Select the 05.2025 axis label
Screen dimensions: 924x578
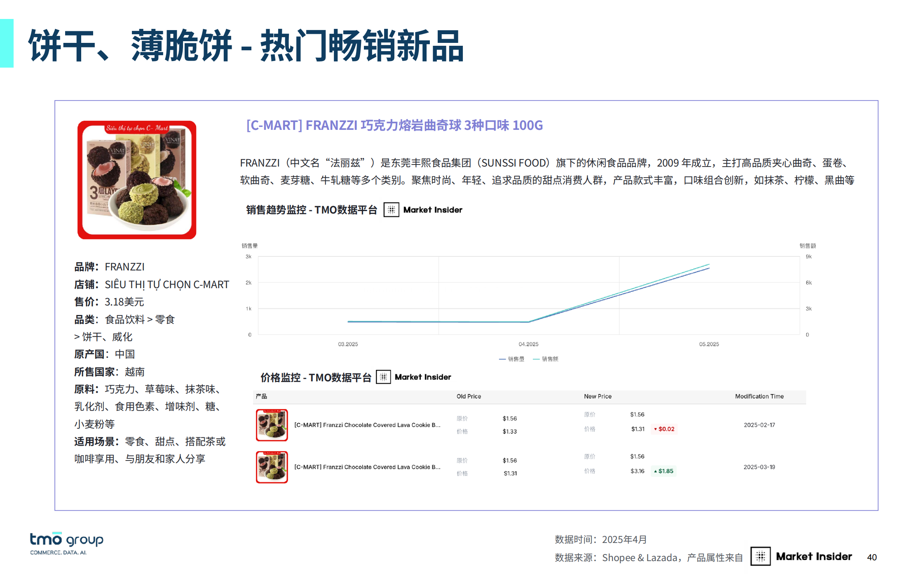[x=709, y=344]
